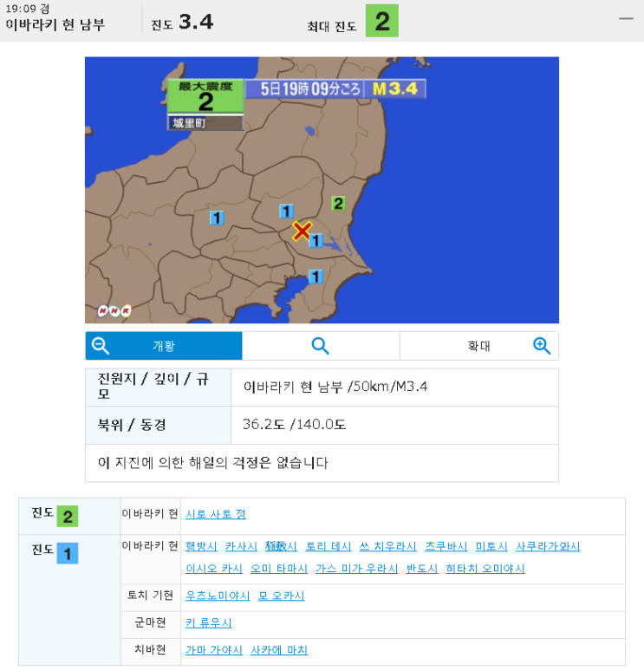Click the 토치 기현 prefecture label
This screenshot has width=644, height=671.
[150, 596]
